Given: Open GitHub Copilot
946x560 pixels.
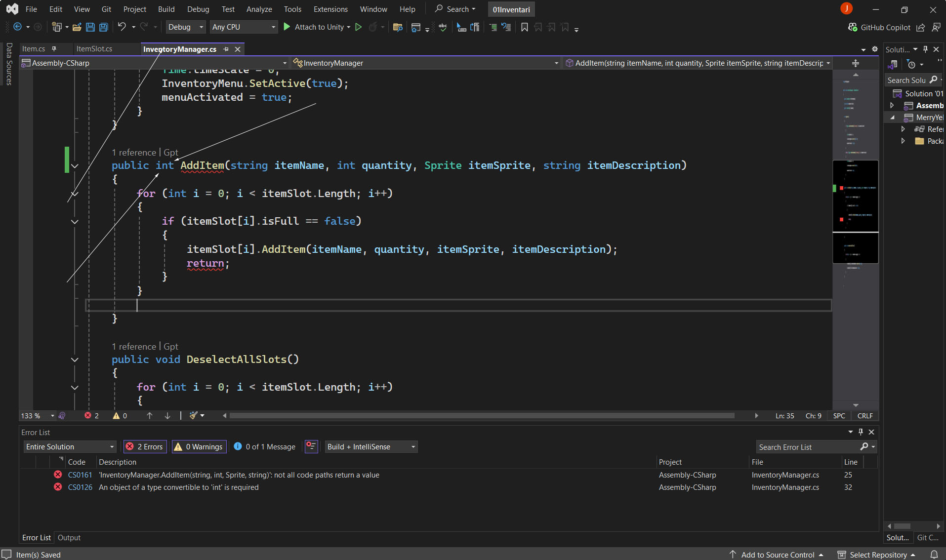Looking at the screenshot, I should point(879,27).
